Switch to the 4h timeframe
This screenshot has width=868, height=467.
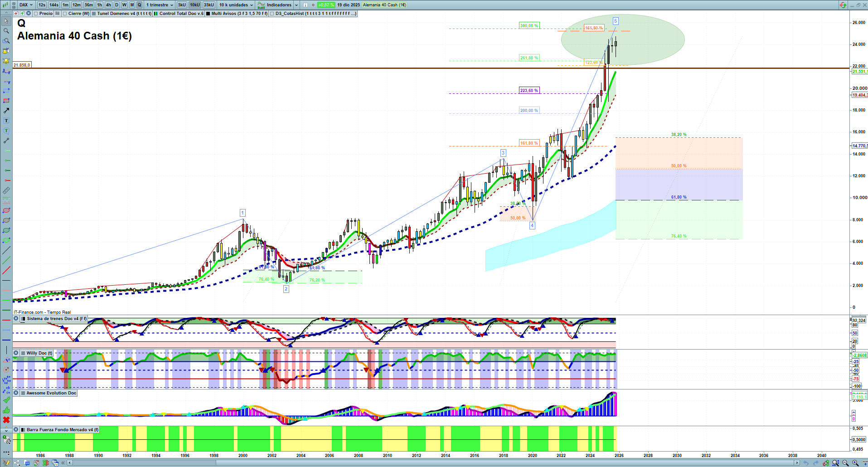point(108,5)
